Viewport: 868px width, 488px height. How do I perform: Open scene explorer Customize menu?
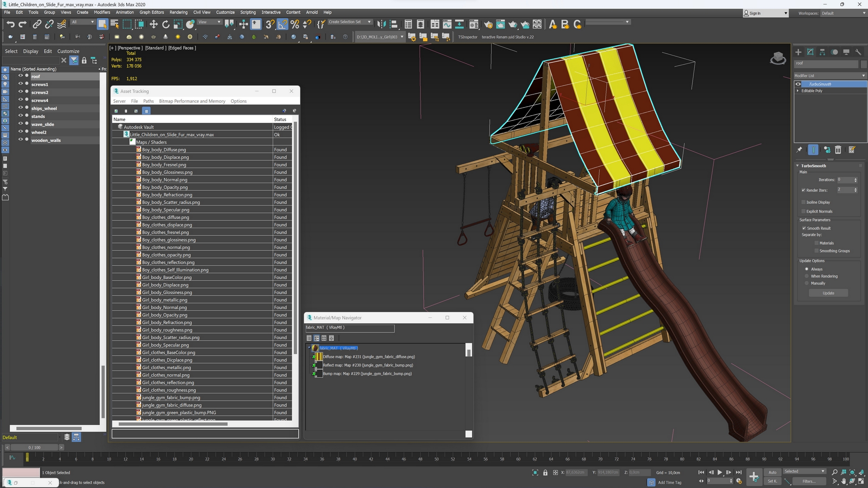click(68, 52)
